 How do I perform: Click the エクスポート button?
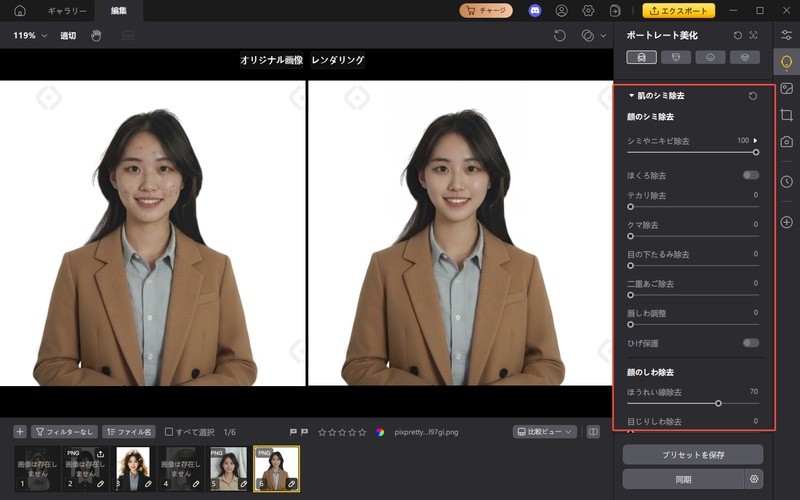tap(679, 11)
